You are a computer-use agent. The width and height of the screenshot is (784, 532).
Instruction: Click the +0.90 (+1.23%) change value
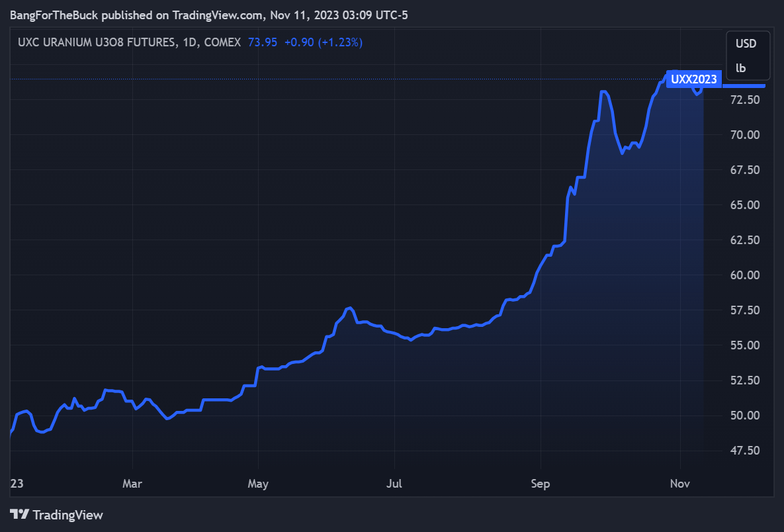pyautogui.click(x=323, y=42)
